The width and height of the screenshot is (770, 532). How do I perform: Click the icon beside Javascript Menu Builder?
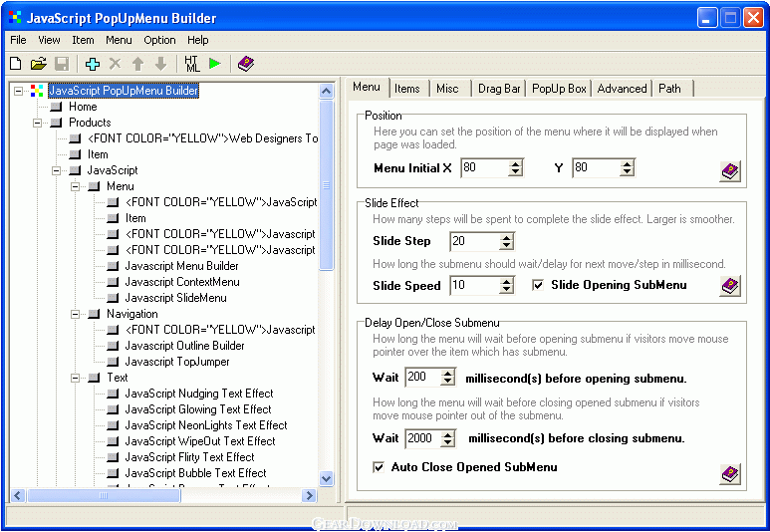[113, 266]
